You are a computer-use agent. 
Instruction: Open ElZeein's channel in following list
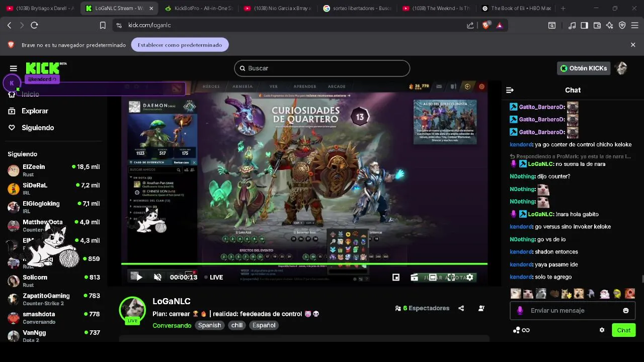[x=54, y=170]
